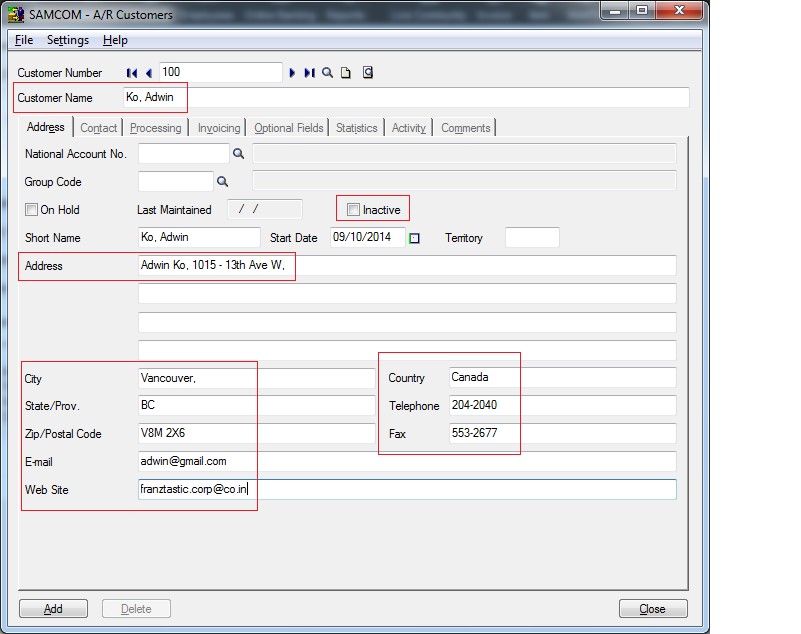Click the SAMCOM application icon
The height and width of the screenshot is (634, 801).
pyautogui.click(x=16, y=14)
